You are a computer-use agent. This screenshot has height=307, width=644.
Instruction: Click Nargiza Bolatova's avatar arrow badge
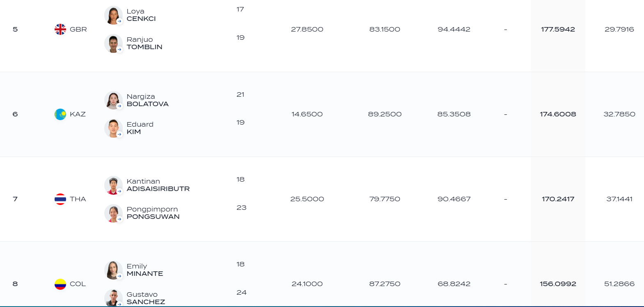(119, 106)
